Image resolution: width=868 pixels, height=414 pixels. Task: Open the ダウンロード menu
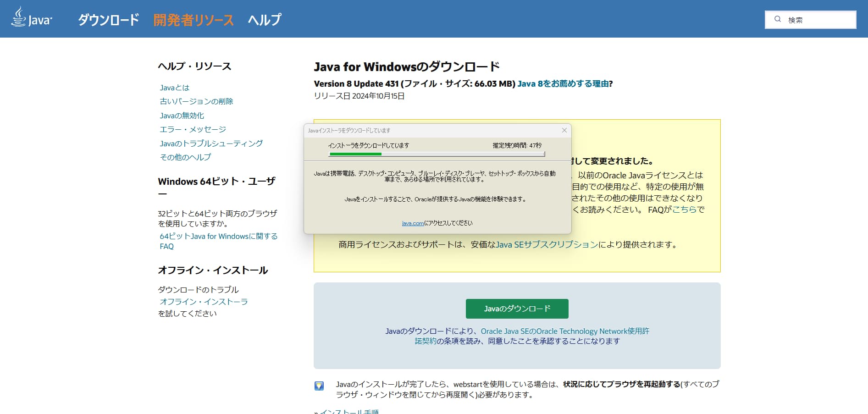109,20
